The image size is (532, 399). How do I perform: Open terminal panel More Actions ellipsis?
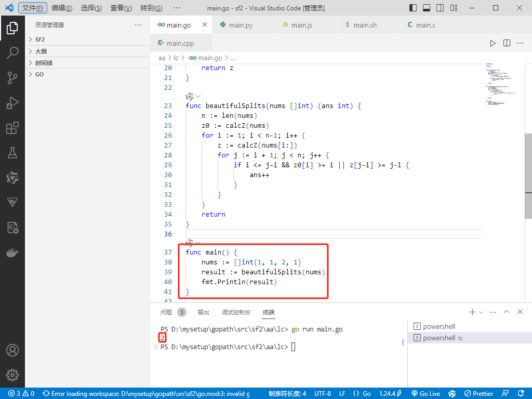click(493, 312)
